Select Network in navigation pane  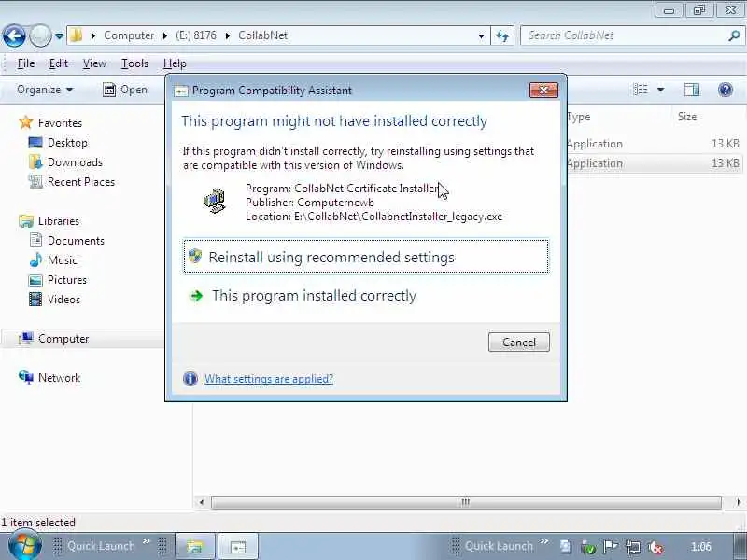pos(59,378)
